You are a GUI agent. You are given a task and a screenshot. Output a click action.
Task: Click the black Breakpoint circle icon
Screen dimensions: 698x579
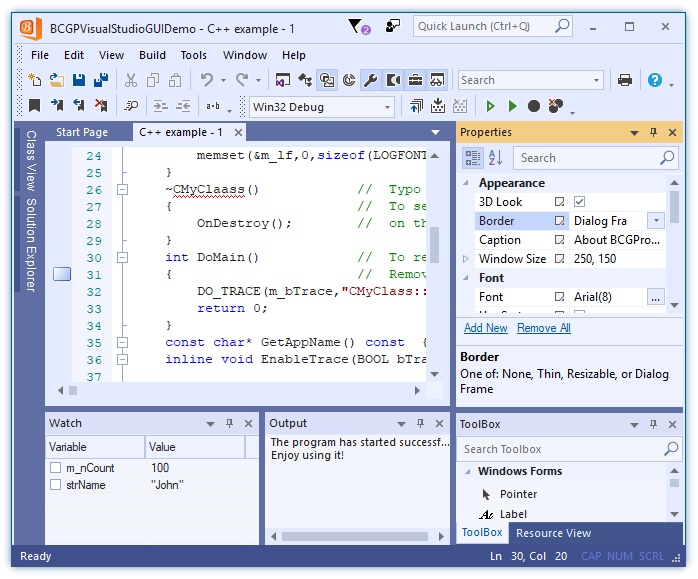(534, 106)
